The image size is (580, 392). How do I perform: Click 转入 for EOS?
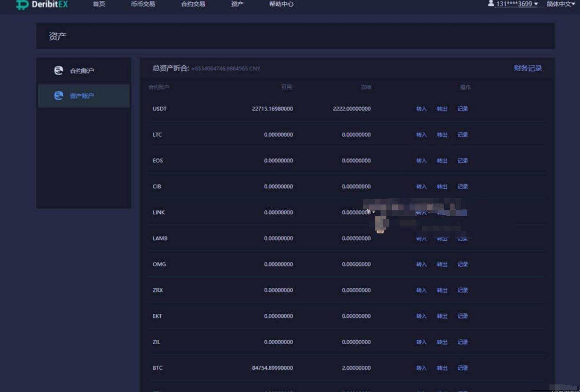[x=421, y=161]
